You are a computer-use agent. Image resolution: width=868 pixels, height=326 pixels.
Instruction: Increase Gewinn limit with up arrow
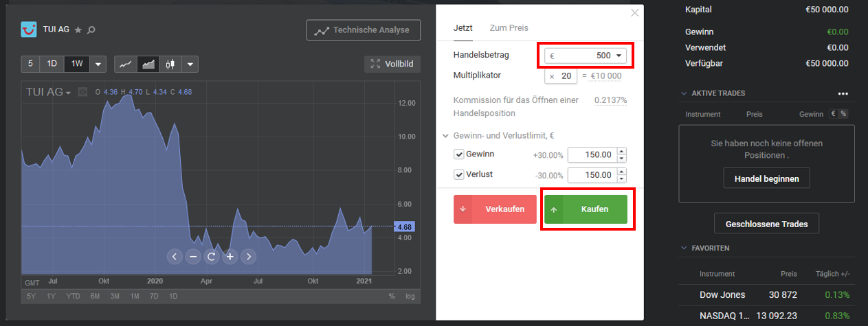pyautogui.click(x=621, y=151)
